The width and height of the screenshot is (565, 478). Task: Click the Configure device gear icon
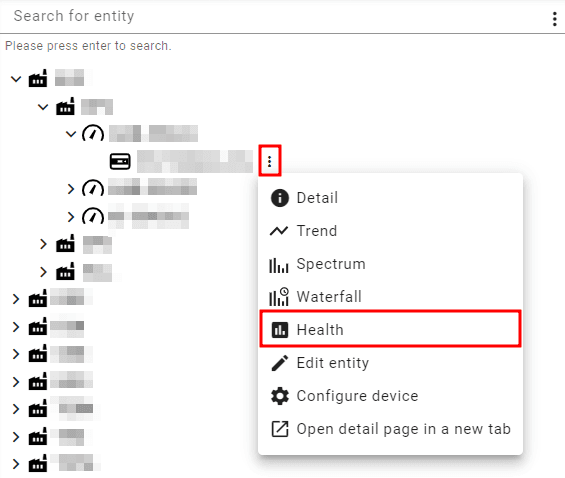pos(280,396)
